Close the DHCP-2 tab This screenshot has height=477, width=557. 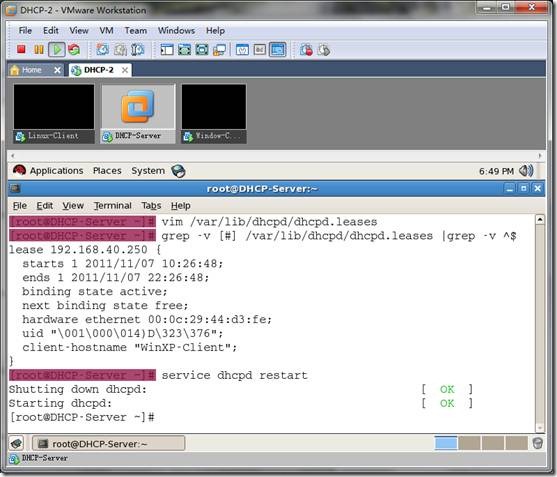click(125, 70)
